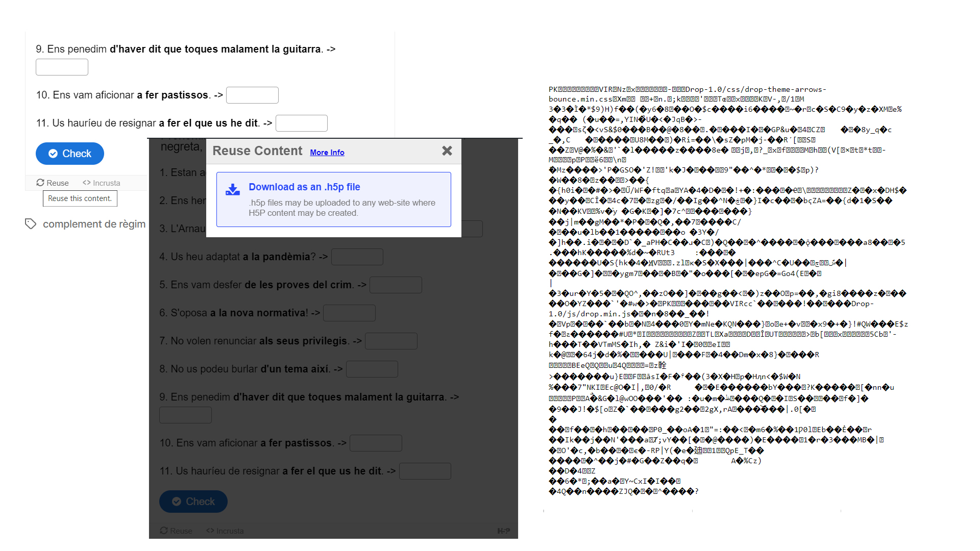Click the code brackets icon next to Incrusta
The height and width of the screenshot is (551, 980).
coord(87,183)
